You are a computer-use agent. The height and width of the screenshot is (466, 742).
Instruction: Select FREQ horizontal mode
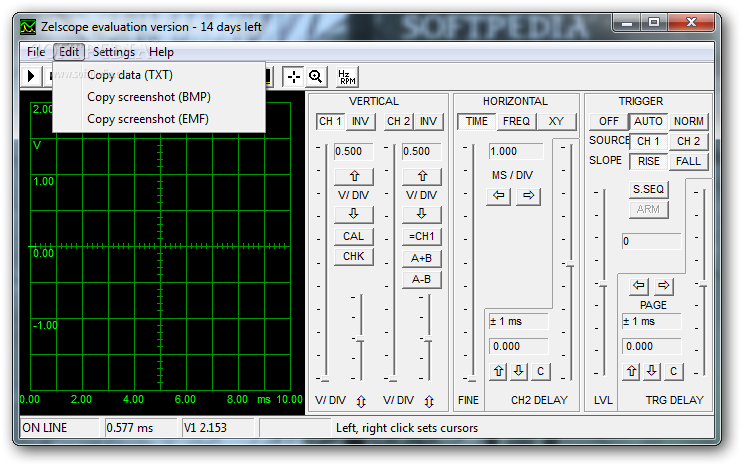(516, 122)
